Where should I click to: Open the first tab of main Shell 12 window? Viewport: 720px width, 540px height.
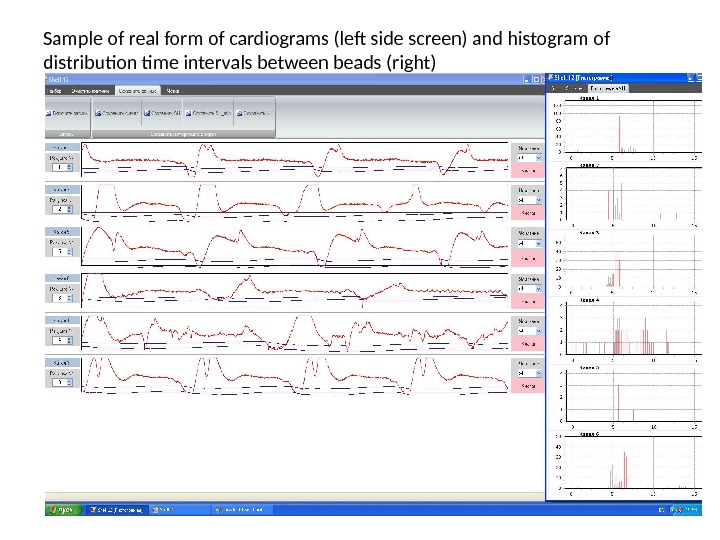pos(54,91)
